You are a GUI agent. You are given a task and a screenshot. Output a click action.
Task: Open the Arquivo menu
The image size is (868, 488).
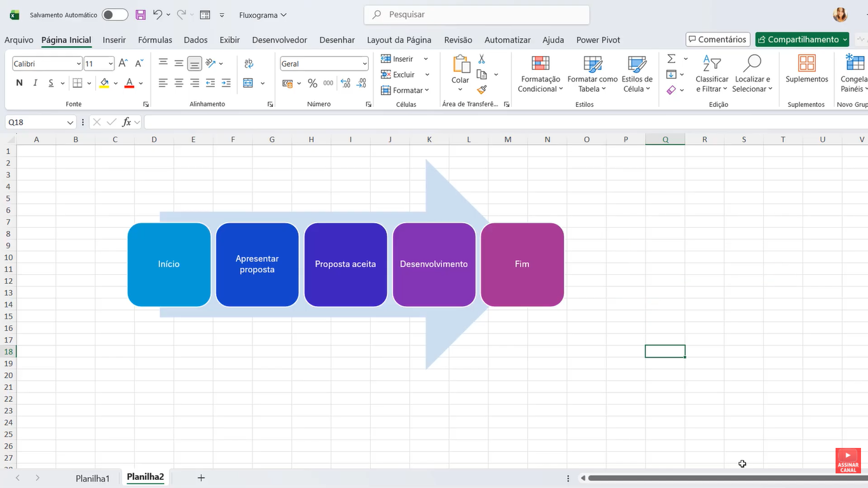[x=18, y=39]
